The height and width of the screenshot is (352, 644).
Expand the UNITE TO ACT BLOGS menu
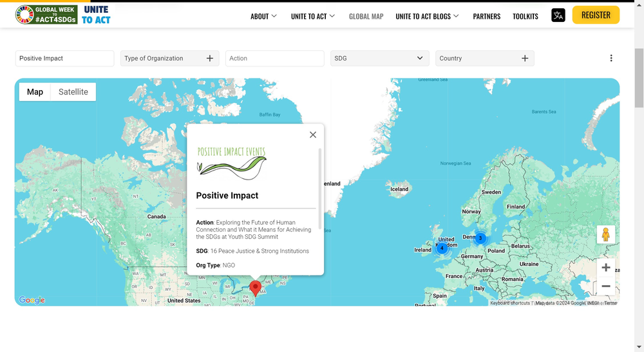[427, 17]
